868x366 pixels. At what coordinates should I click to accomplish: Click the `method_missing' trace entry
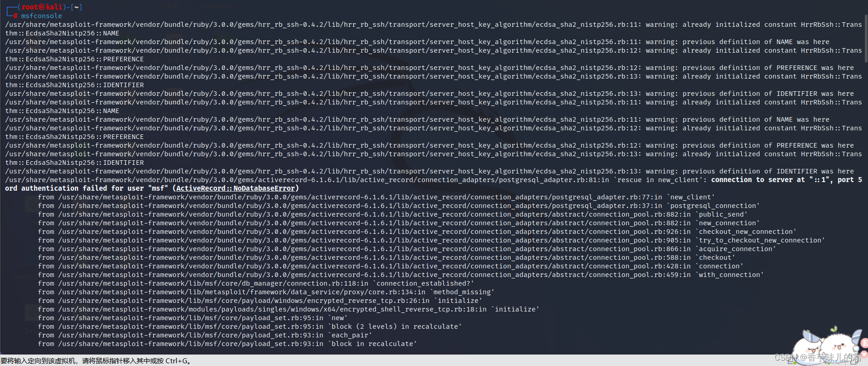[x=462, y=292]
